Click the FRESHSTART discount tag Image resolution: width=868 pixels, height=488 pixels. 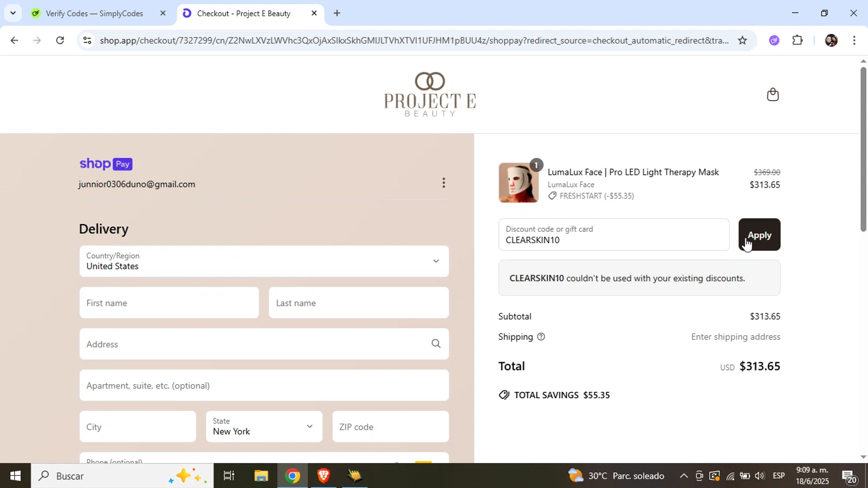click(x=591, y=196)
